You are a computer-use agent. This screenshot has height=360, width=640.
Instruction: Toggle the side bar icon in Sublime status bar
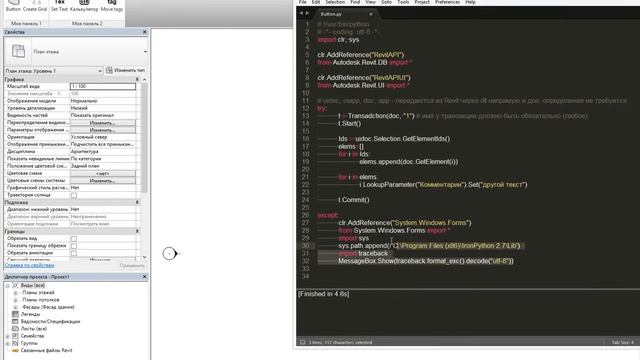(302, 342)
